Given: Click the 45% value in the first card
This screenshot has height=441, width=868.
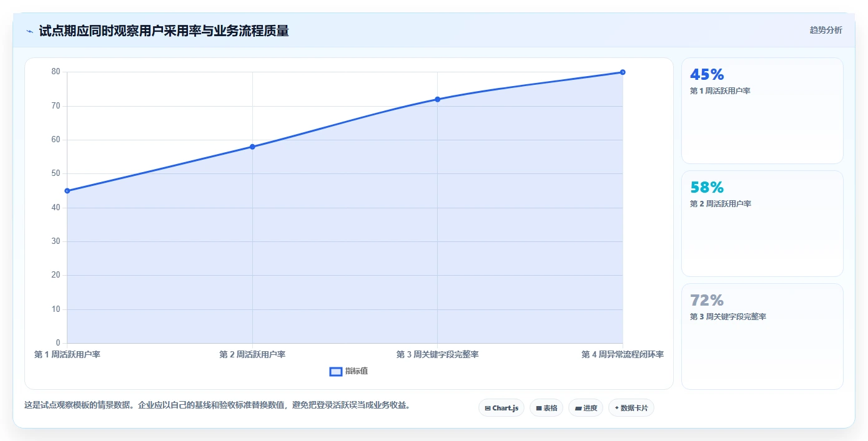Looking at the screenshot, I should [x=707, y=75].
